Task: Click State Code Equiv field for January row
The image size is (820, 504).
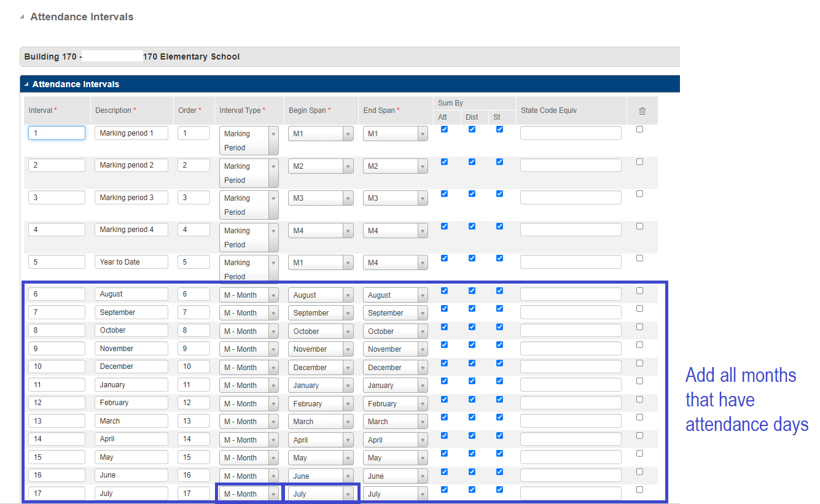Action: [x=570, y=385]
